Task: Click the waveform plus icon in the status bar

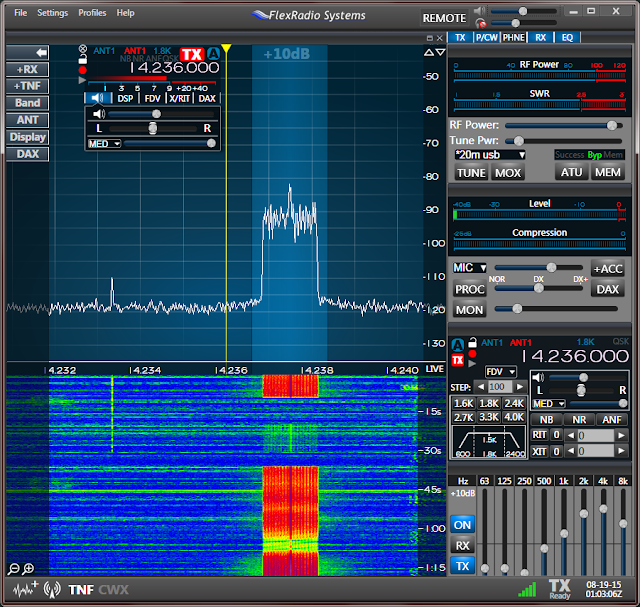Action: click(x=25, y=589)
